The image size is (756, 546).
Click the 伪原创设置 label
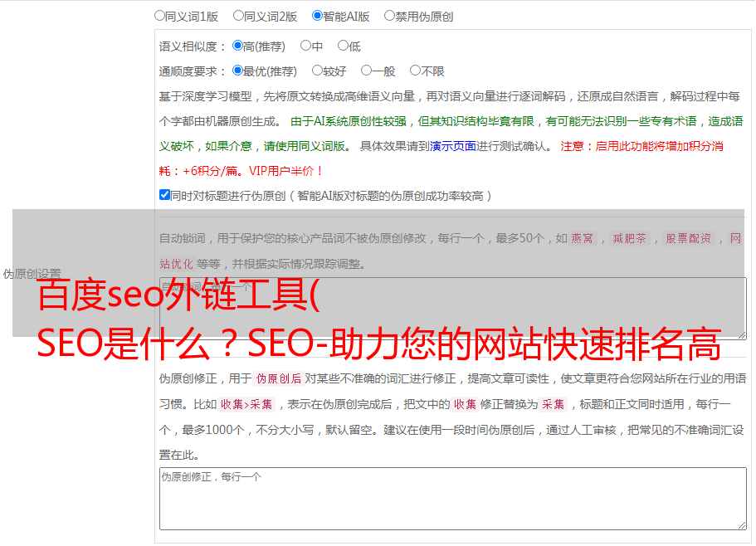(32, 274)
